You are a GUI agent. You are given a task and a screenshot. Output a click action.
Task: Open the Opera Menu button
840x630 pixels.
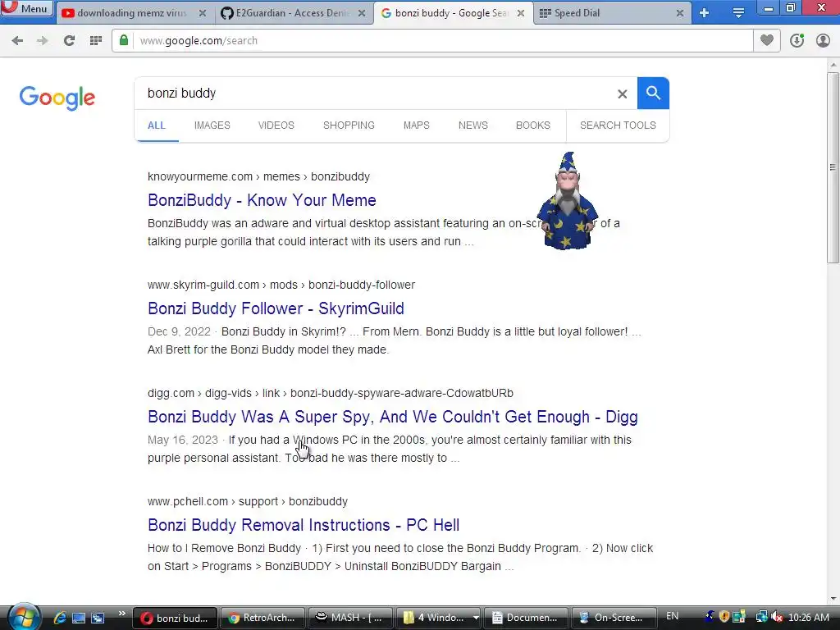tap(27, 8)
